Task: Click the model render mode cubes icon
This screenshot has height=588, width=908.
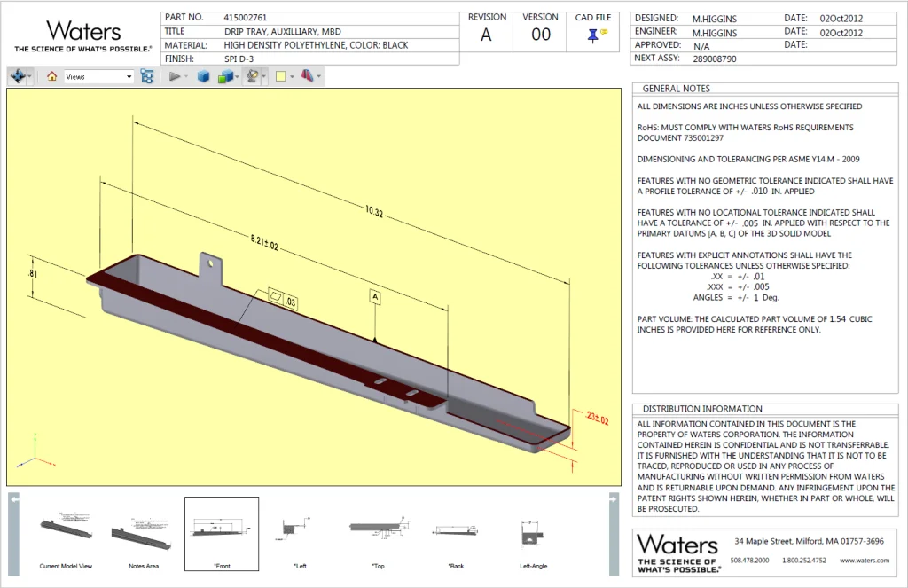Action: coord(225,77)
